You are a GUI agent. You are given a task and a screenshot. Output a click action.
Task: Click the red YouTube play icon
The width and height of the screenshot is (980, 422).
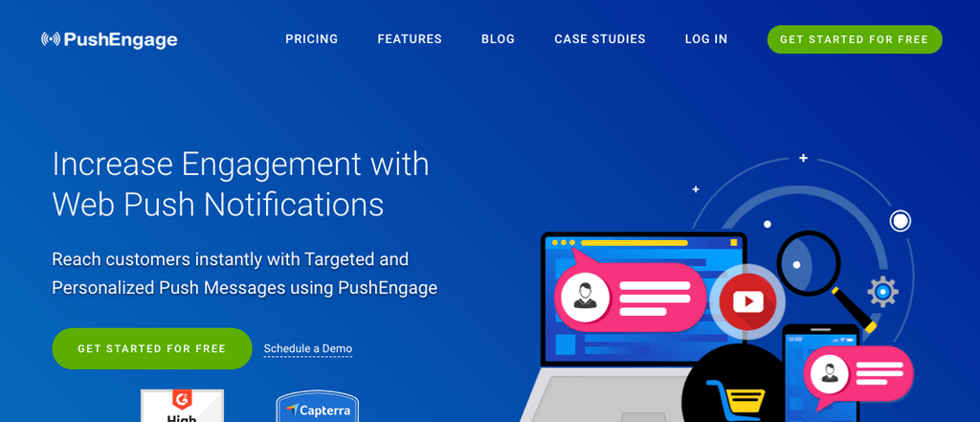pyautogui.click(x=747, y=302)
